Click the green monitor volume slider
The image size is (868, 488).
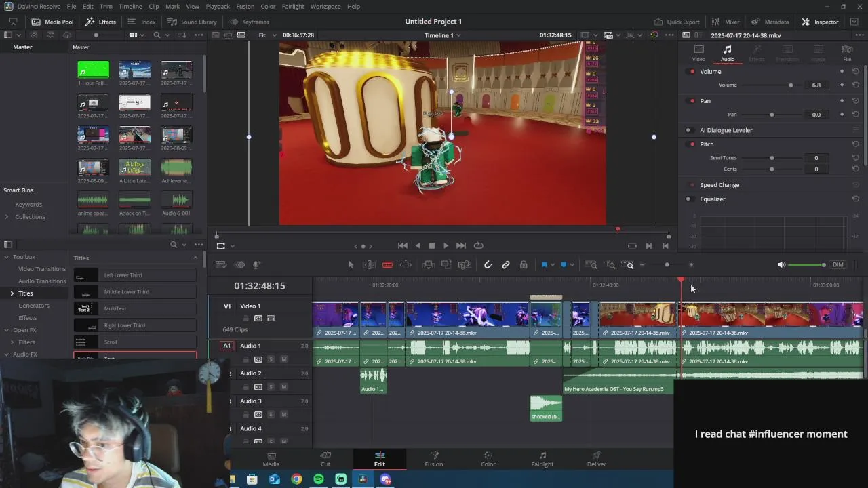(807, 265)
